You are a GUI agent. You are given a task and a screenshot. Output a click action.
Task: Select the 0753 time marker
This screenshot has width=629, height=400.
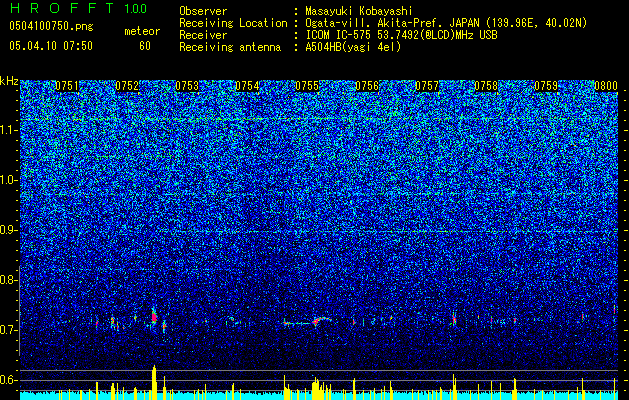(x=187, y=86)
